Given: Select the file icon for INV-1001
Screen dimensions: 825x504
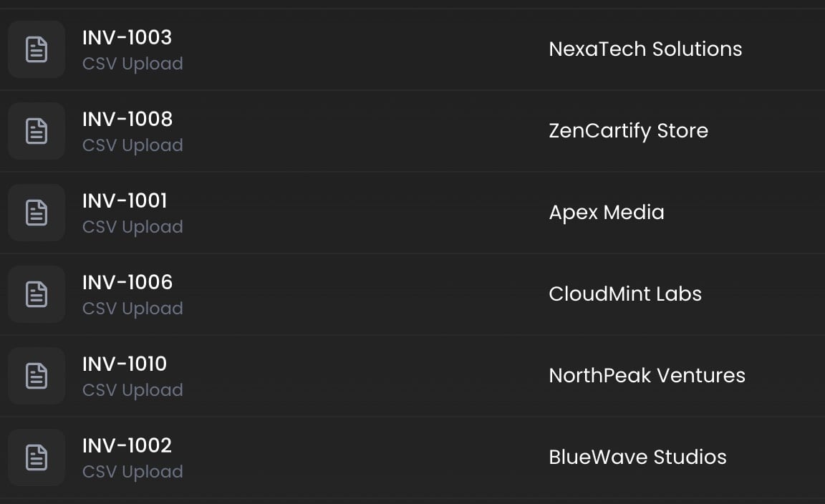Looking at the screenshot, I should pos(37,213).
